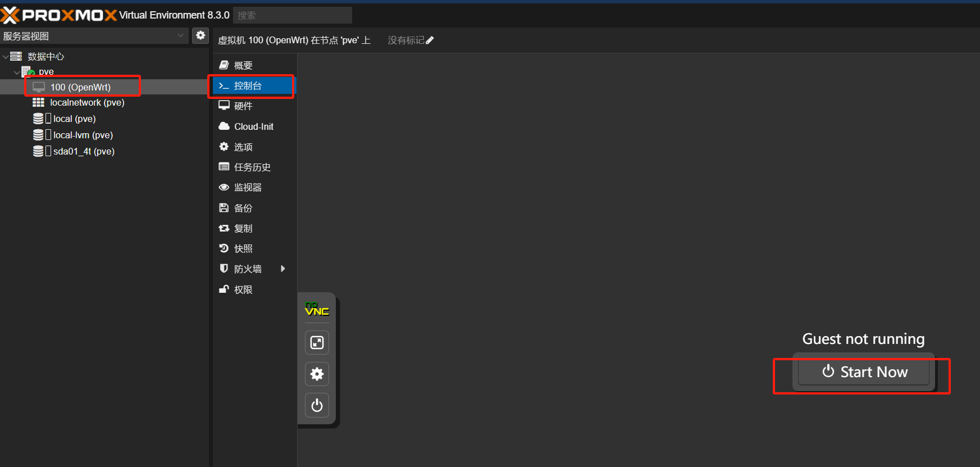The height and width of the screenshot is (467, 980).
Task: Click the 快照 history icon
Action: click(224, 248)
